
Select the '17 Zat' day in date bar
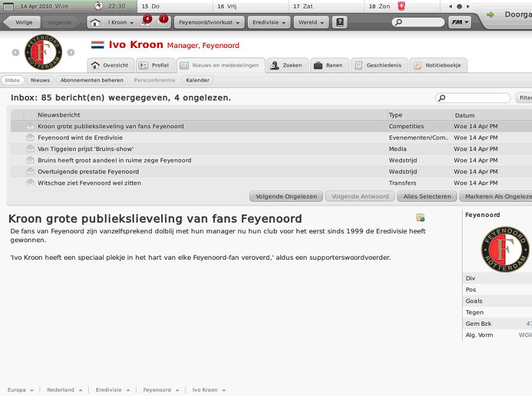327,6
